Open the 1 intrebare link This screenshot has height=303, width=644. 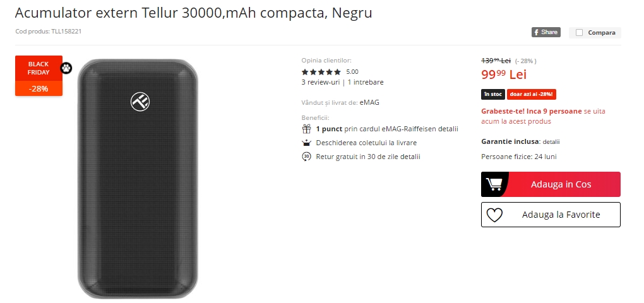tap(366, 82)
